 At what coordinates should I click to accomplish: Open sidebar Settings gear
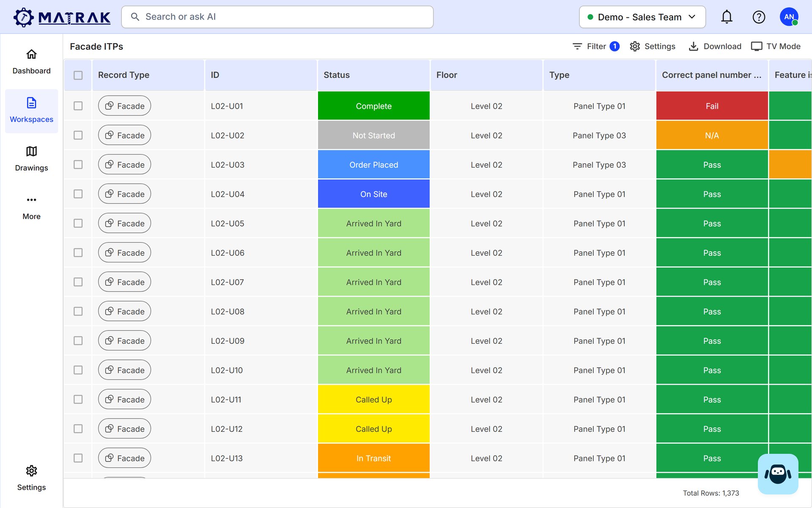tap(31, 479)
